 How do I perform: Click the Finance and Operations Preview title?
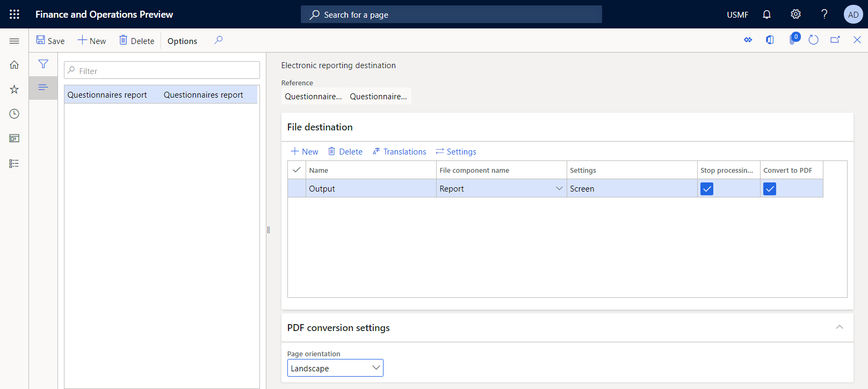pos(104,14)
